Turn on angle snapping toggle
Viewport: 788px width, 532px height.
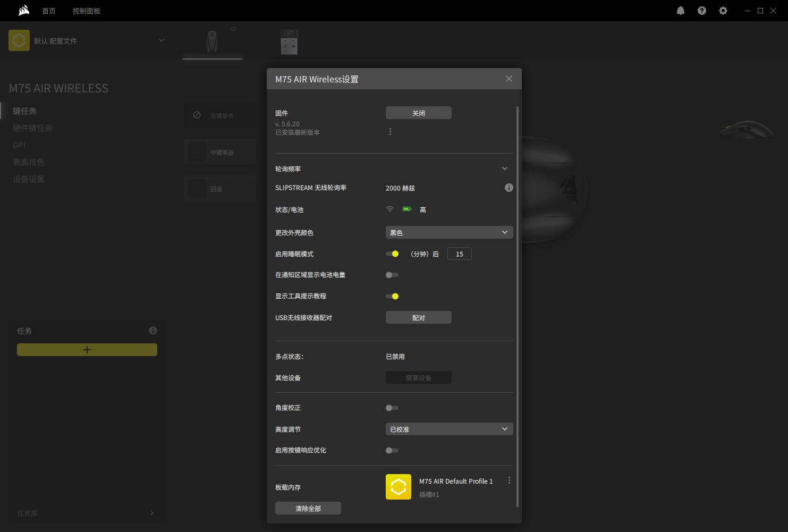pyautogui.click(x=392, y=408)
